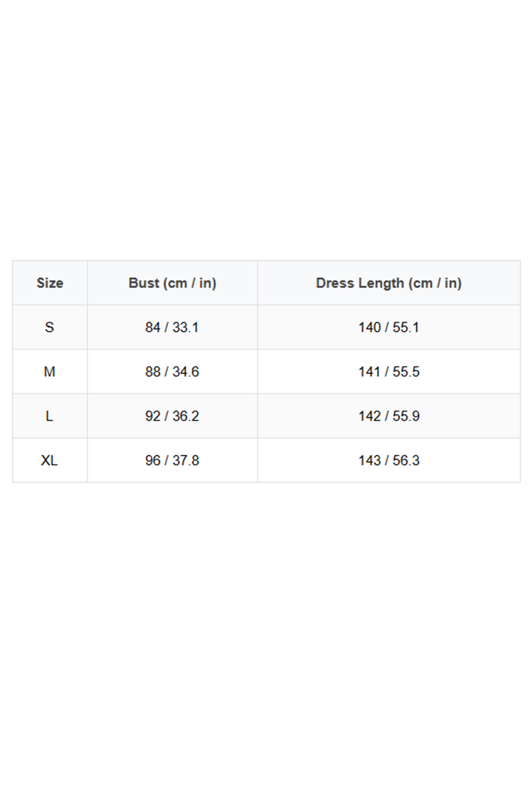532x798 pixels.
Task: Click the 142 cm dress length value
Action: (x=370, y=416)
